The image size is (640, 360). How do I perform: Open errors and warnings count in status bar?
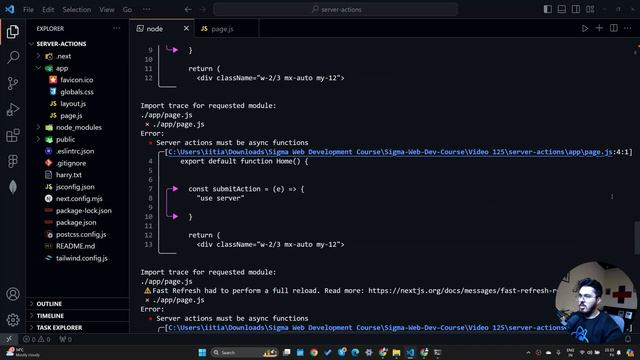coord(37,339)
